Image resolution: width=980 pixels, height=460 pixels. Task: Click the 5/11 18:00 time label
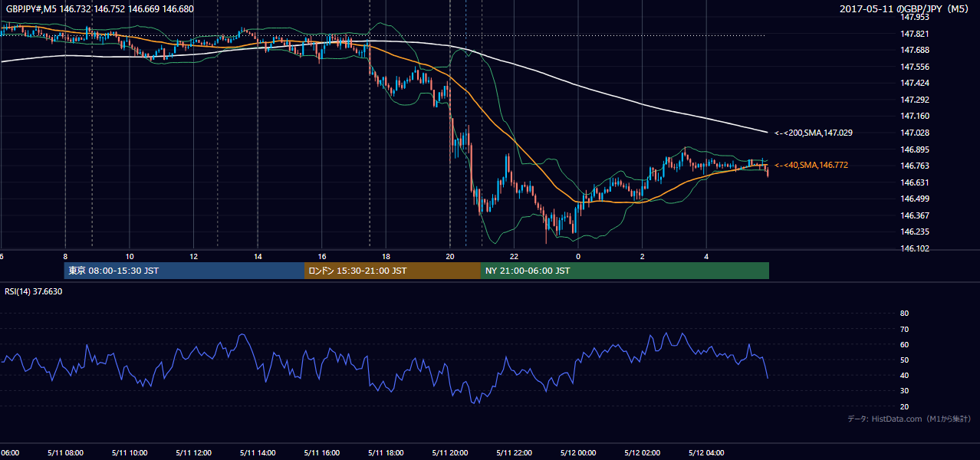[386, 452]
